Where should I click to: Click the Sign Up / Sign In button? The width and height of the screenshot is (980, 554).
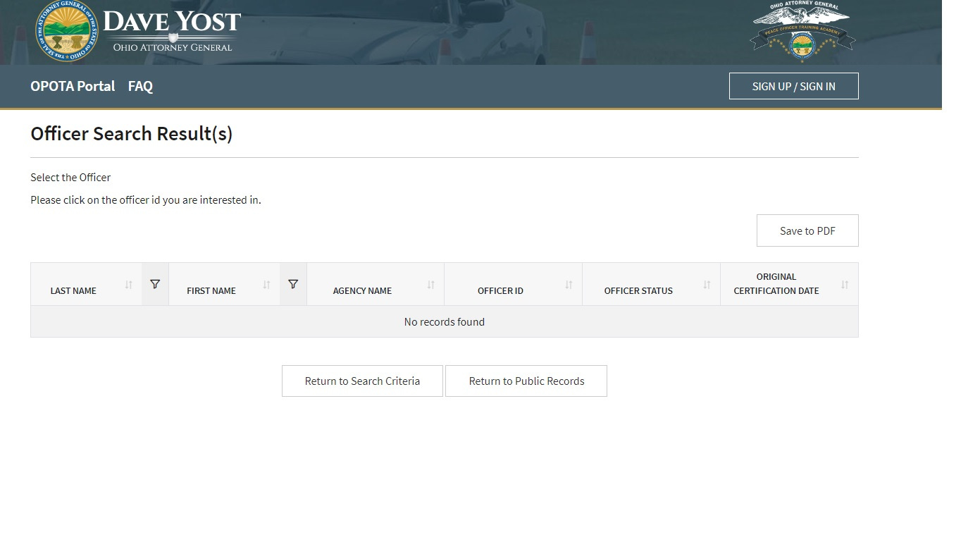pyautogui.click(x=794, y=86)
